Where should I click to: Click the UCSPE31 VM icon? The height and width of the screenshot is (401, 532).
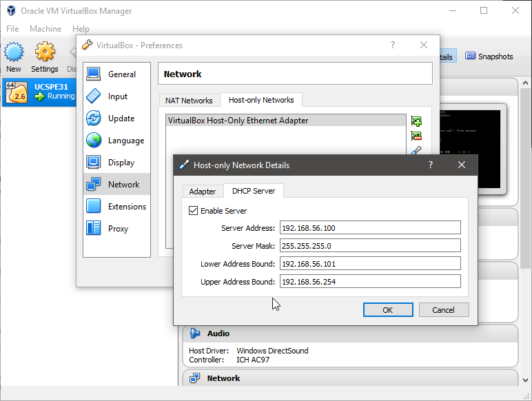pyautogui.click(x=17, y=92)
